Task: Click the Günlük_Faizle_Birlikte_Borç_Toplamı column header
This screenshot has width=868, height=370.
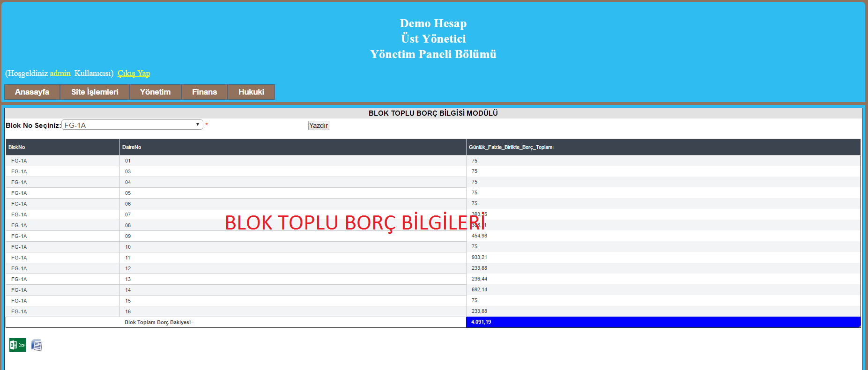Action: [x=511, y=147]
